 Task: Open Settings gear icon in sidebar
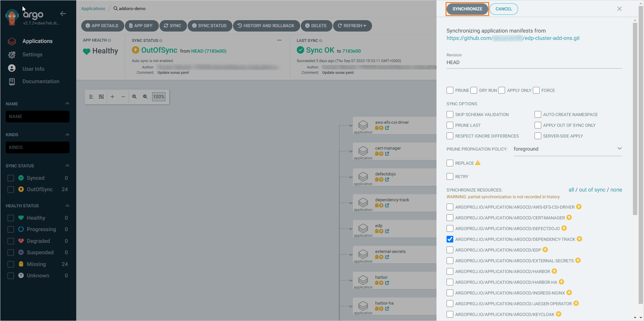12,55
